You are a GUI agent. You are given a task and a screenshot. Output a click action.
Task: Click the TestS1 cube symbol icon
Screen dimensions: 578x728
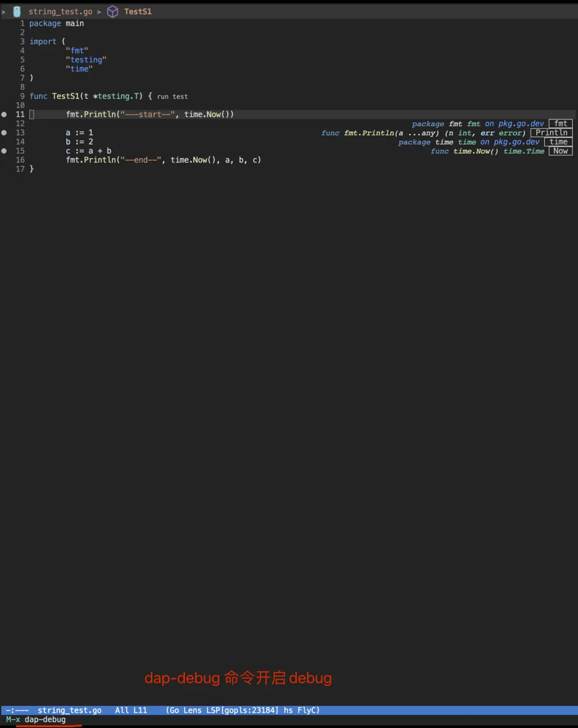click(x=113, y=12)
